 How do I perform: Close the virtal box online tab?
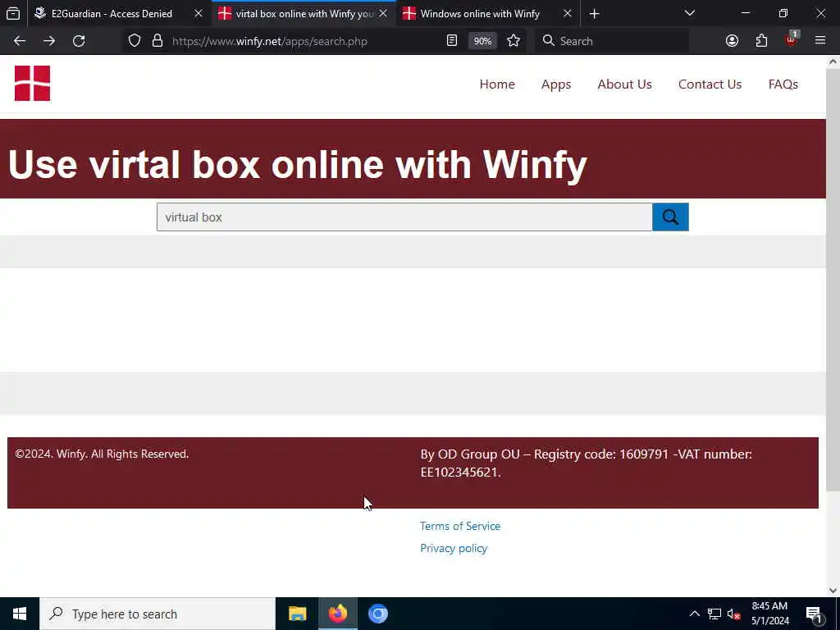coord(383,13)
